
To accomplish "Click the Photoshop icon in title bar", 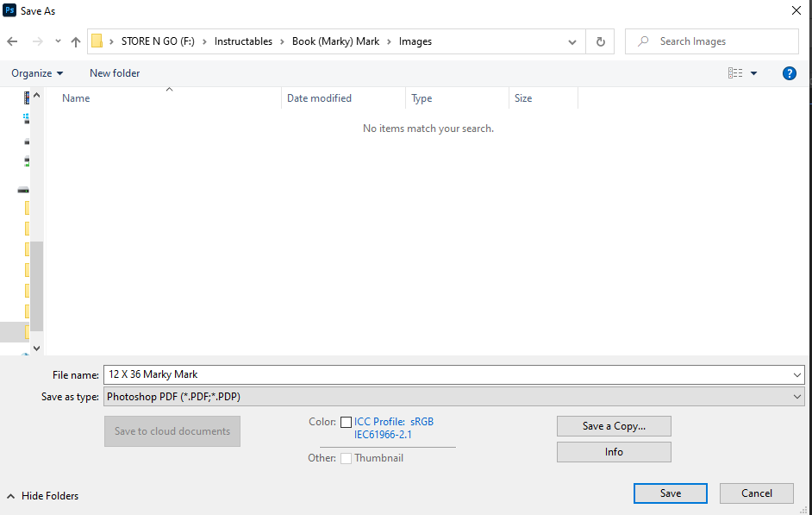I will [9, 10].
